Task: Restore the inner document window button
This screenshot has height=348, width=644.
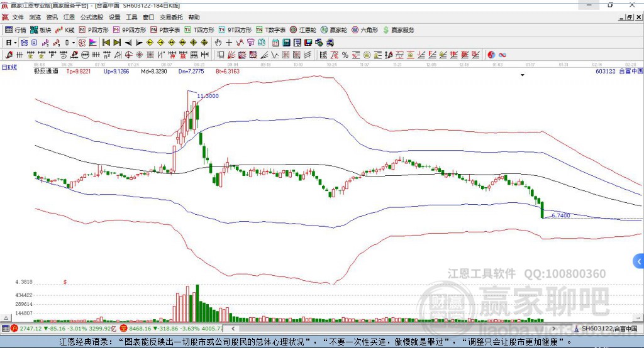Action: (630, 17)
